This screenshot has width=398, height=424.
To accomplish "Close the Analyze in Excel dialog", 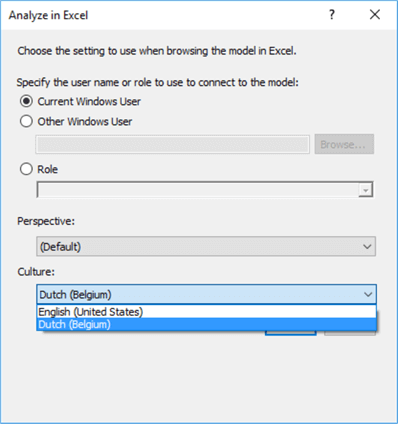I will point(375,15).
